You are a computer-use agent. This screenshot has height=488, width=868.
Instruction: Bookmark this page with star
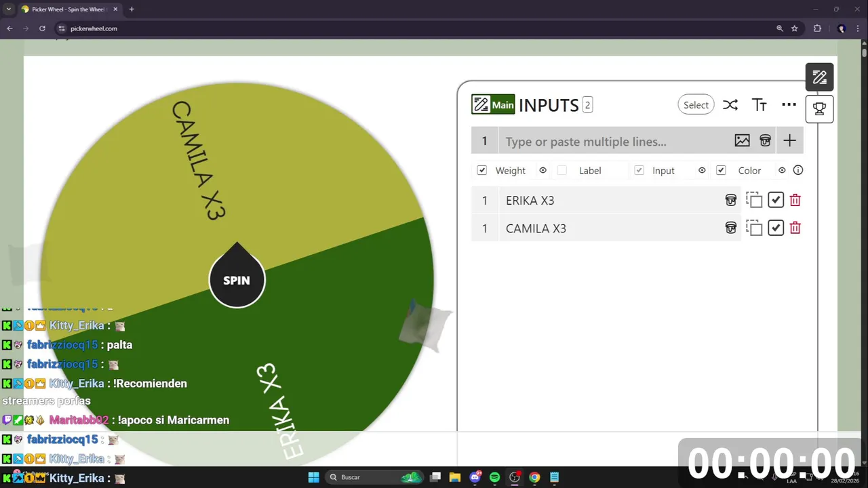[x=795, y=28]
